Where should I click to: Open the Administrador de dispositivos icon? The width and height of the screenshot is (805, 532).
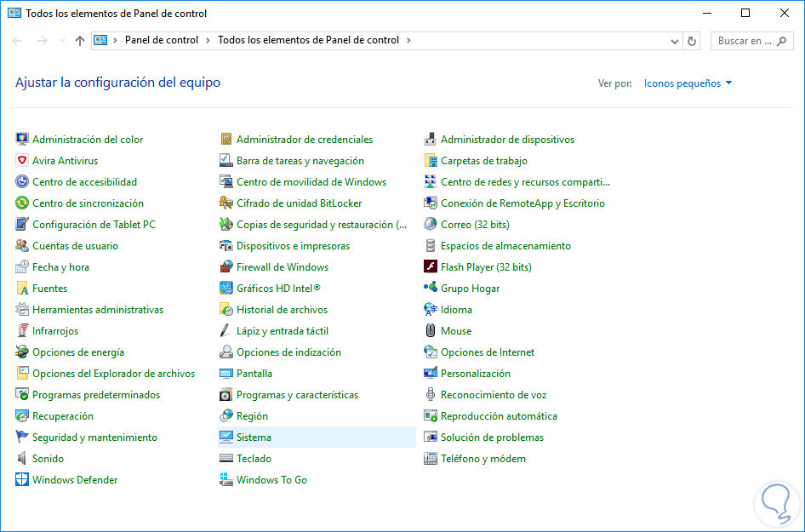coord(431,140)
